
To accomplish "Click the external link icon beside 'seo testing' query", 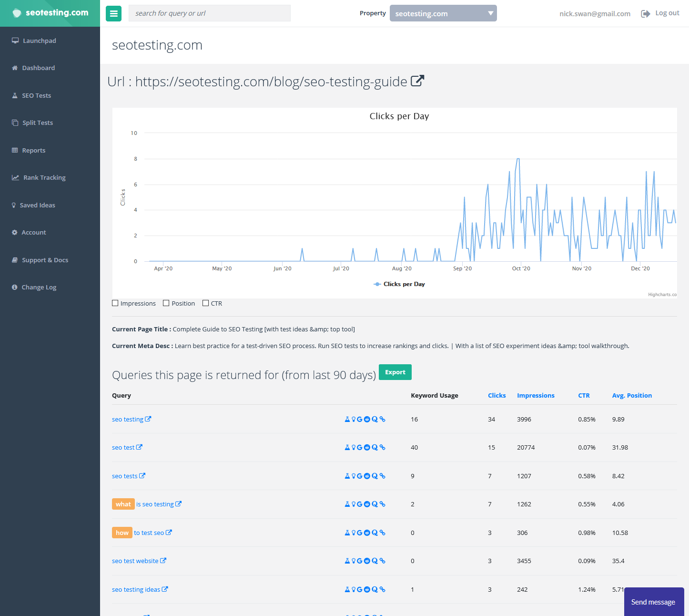I will click(x=148, y=419).
